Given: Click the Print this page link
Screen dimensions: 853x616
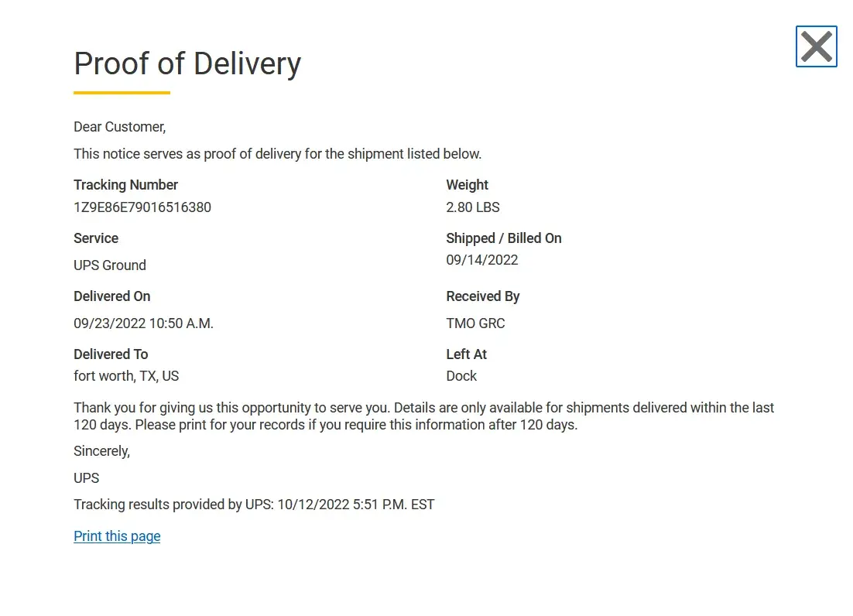Looking at the screenshot, I should pos(117,536).
